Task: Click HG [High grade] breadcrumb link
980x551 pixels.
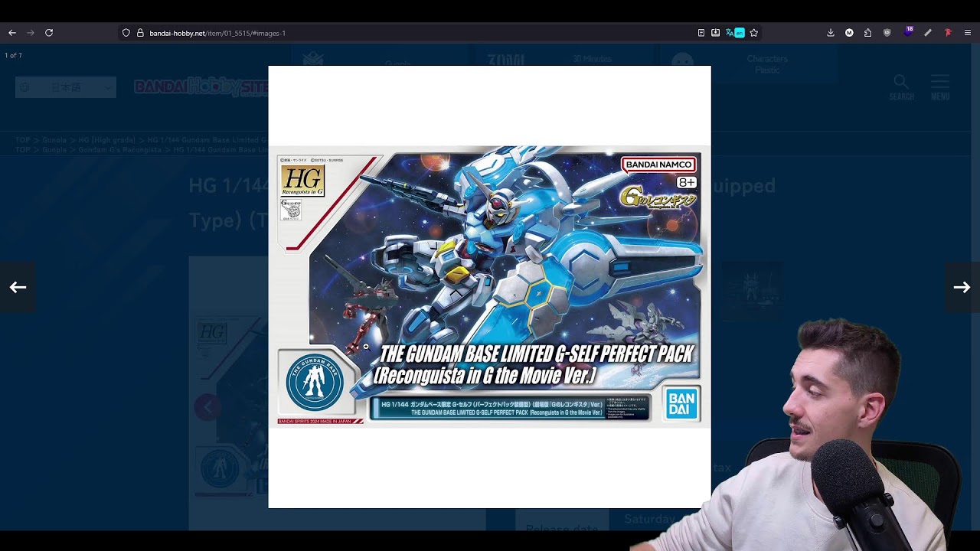Action: (106, 141)
